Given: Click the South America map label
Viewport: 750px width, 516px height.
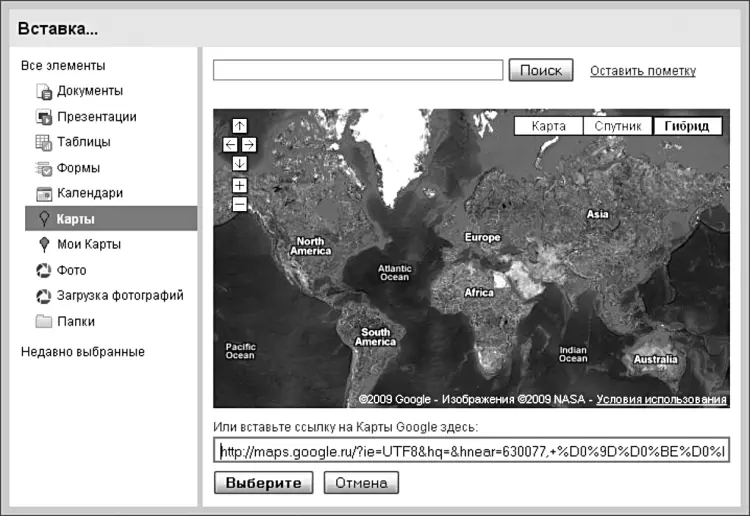Looking at the screenshot, I should [375, 337].
